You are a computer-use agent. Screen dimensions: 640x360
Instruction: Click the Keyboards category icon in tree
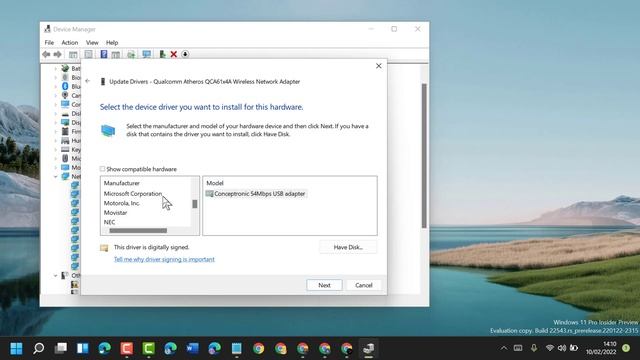tap(65, 149)
